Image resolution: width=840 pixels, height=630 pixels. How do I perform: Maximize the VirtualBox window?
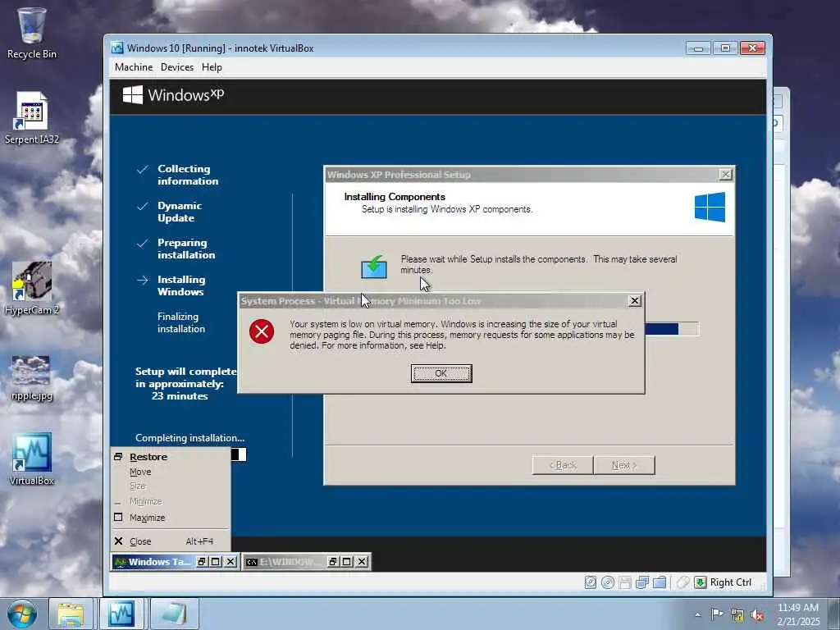pyautogui.click(x=725, y=48)
